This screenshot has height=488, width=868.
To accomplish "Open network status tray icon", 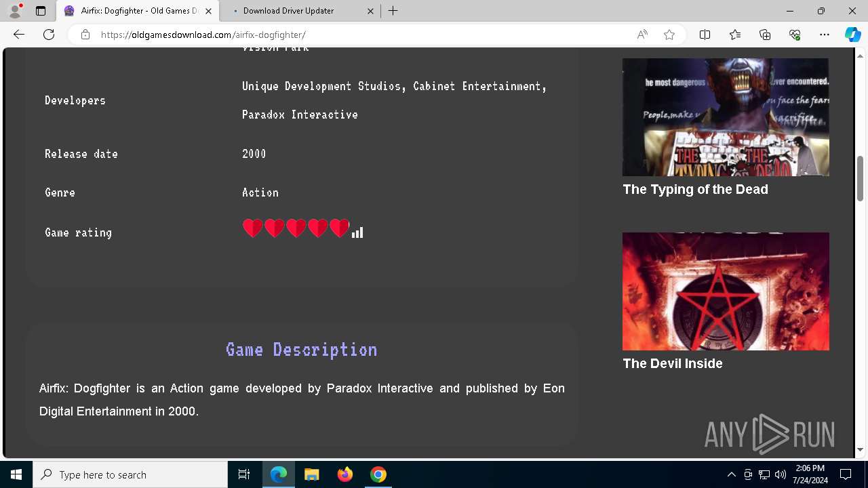I will tap(764, 474).
